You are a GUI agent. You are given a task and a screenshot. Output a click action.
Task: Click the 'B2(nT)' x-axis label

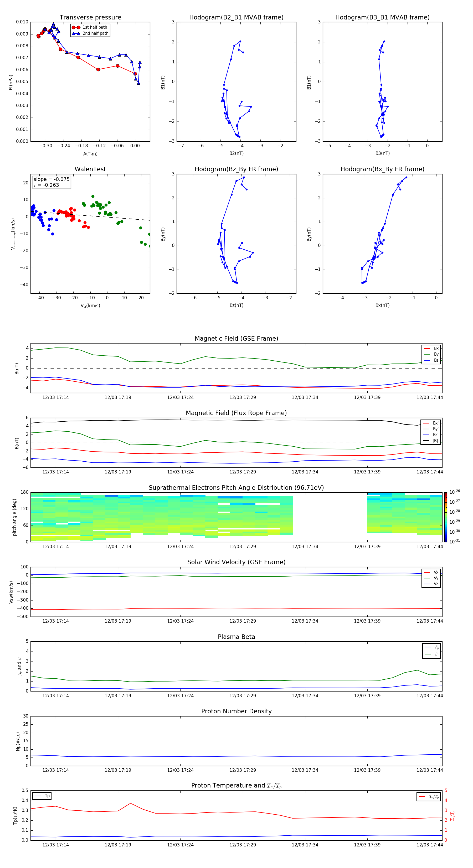(236, 153)
